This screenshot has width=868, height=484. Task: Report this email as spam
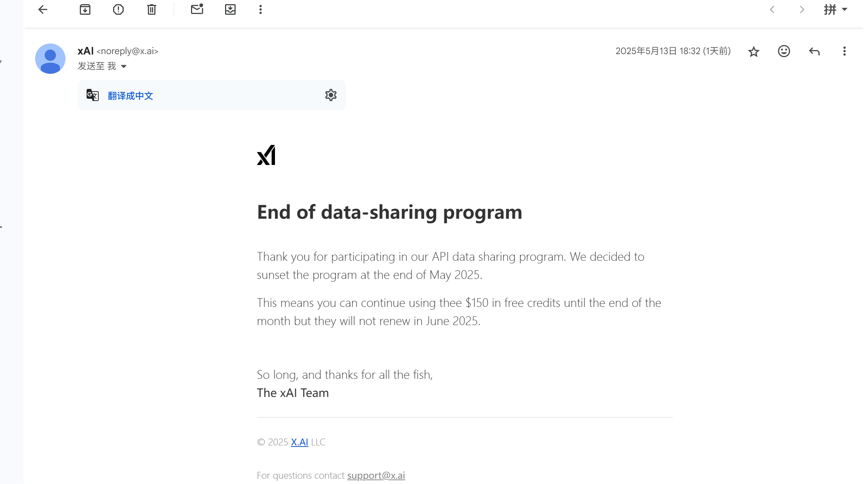[118, 9]
